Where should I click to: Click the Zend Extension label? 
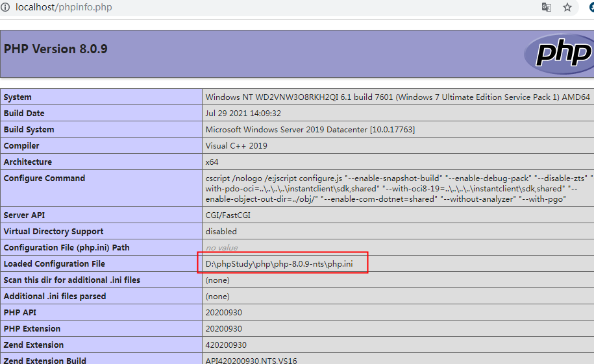[x=34, y=345]
